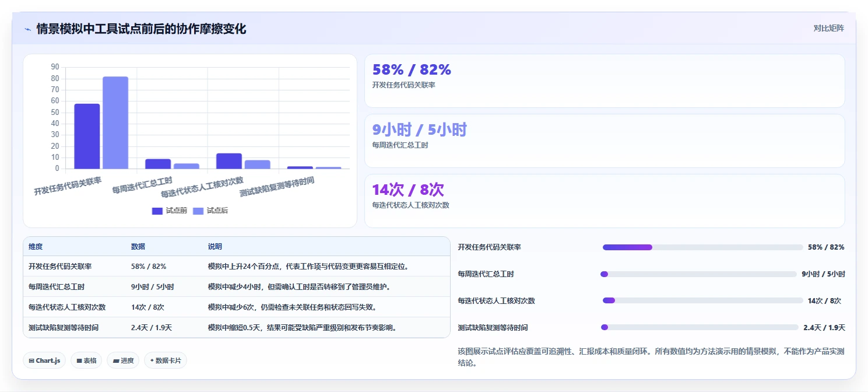The height and width of the screenshot is (392, 868).
Task: Click the 数据卡片 chip icon
Action: [152, 360]
